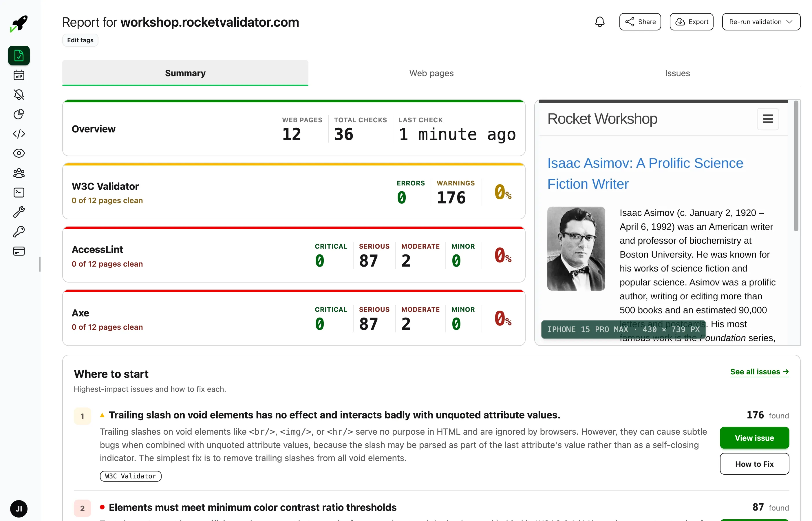The image size is (812, 521).
Task: Click the Edit tags button
Action: pos(80,40)
